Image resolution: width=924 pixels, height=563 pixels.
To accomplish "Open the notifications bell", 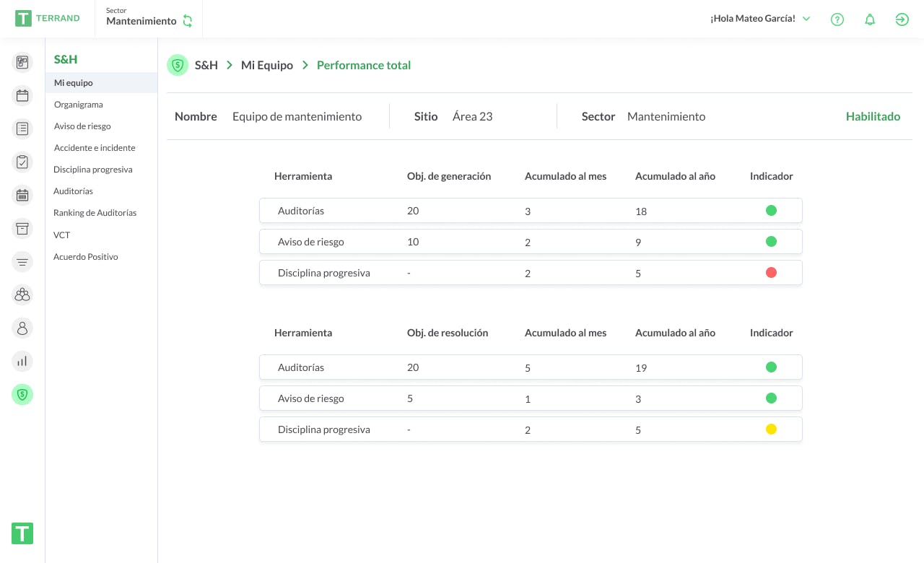I will click(870, 19).
